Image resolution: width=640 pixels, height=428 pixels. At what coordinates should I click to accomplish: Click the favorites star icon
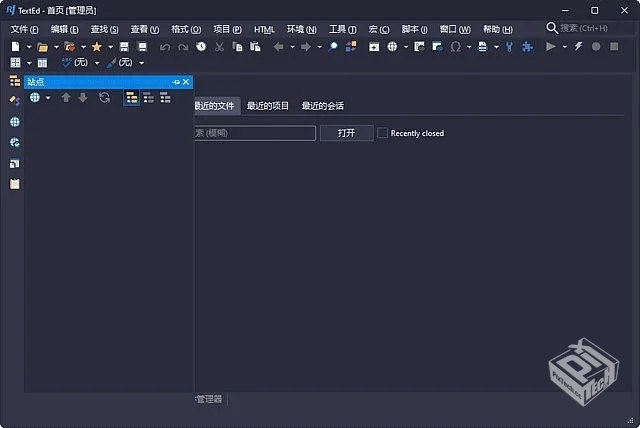[97, 47]
